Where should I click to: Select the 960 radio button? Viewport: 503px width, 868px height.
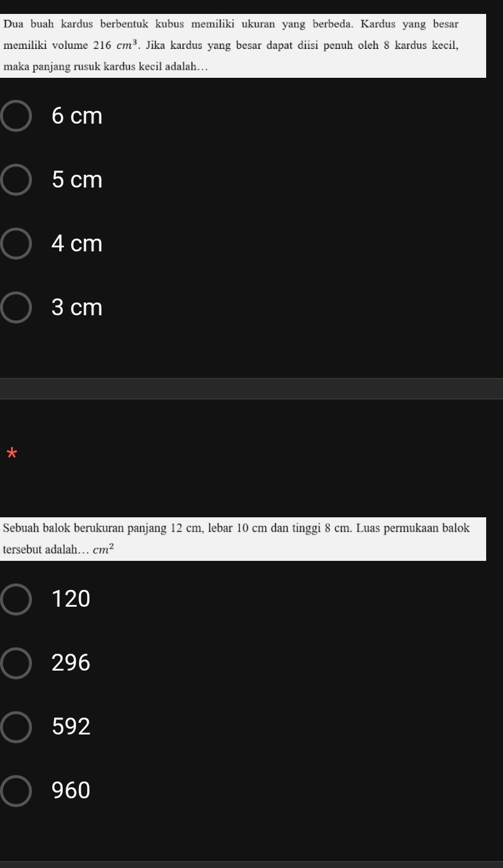tap(15, 790)
